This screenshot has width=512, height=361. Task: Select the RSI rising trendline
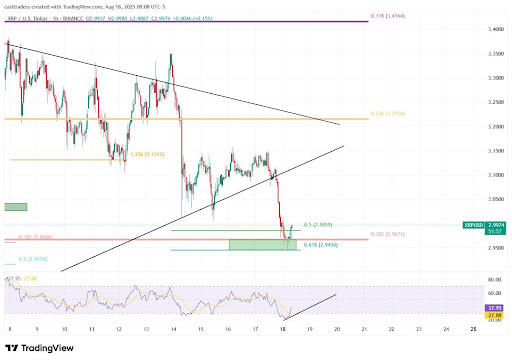click(309, 307)
